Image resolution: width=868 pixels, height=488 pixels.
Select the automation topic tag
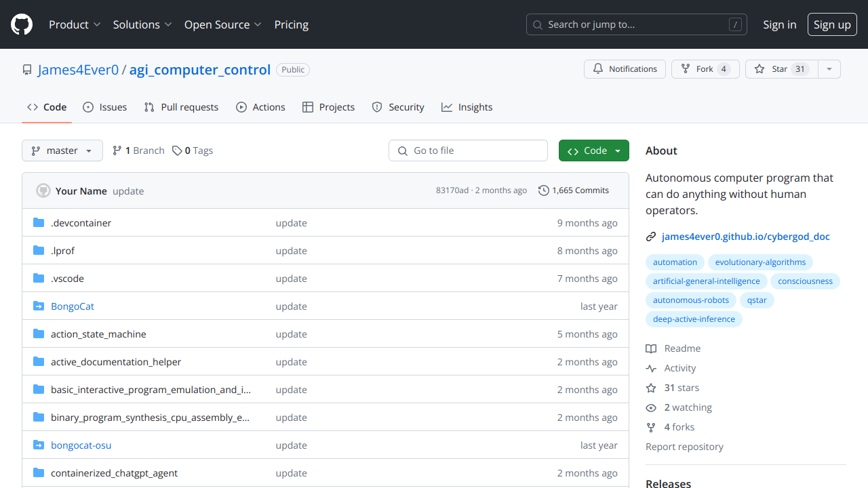[675, 262]
